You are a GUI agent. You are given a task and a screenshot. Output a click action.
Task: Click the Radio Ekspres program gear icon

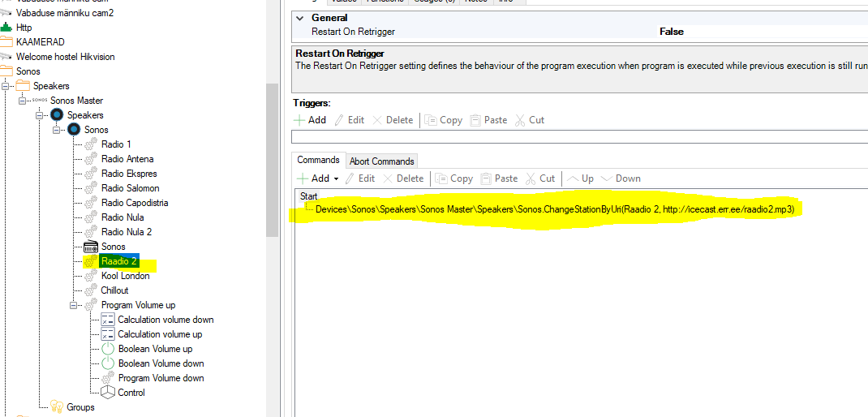91,174
